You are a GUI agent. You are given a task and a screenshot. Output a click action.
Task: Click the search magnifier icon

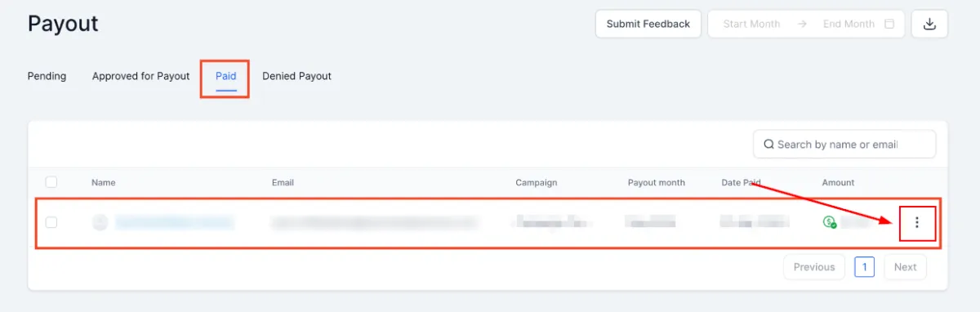click(x=768, y=145)
